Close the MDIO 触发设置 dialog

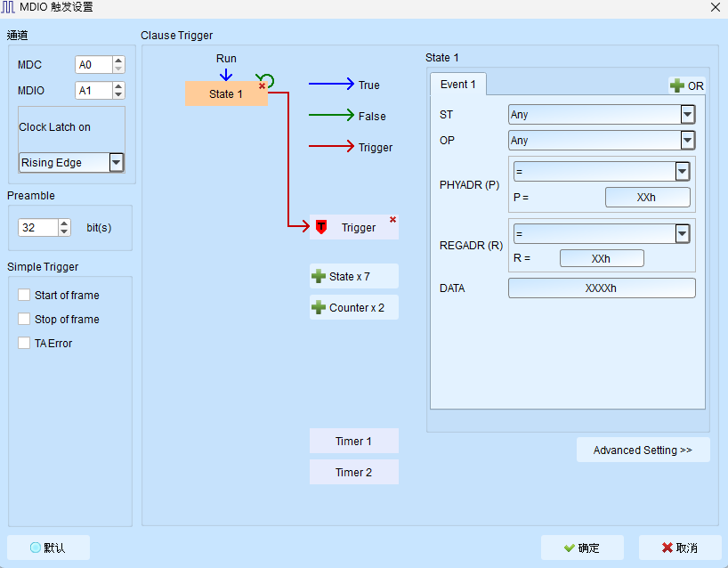click(715, 7)
